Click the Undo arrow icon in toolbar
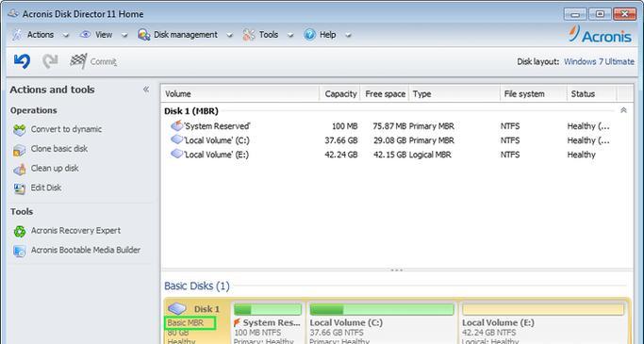Viewport: 644px width, 344px height. pos(22,61)
